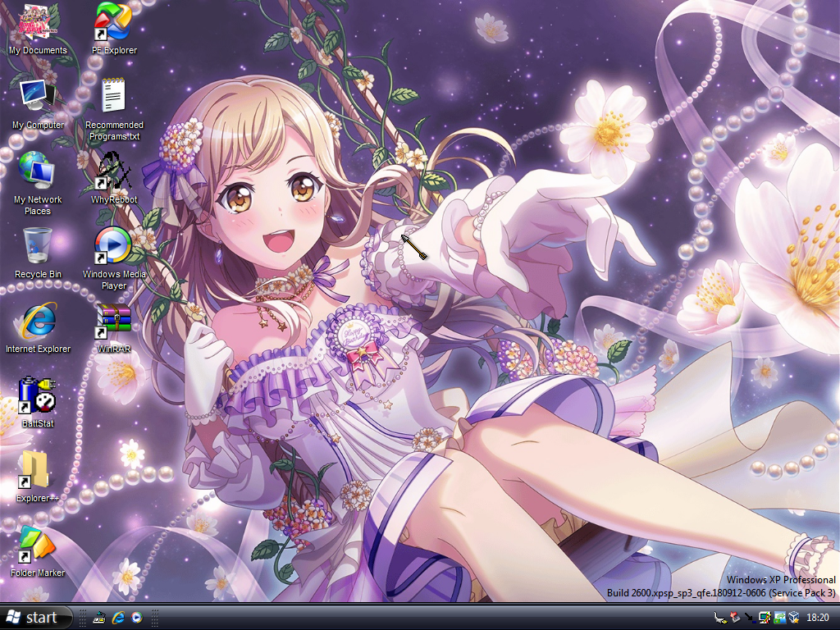
Task: Click the Quick Launch toolbar grip handle
Action: (83, 619)
